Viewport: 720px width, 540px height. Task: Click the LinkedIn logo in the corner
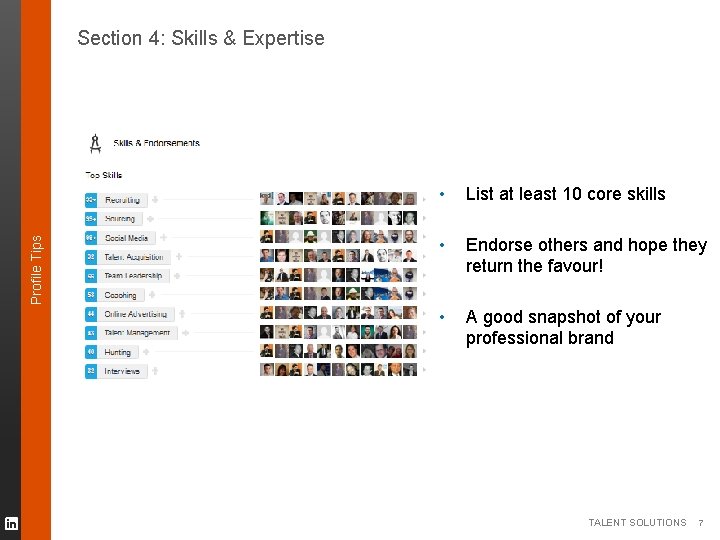point(11,523)
